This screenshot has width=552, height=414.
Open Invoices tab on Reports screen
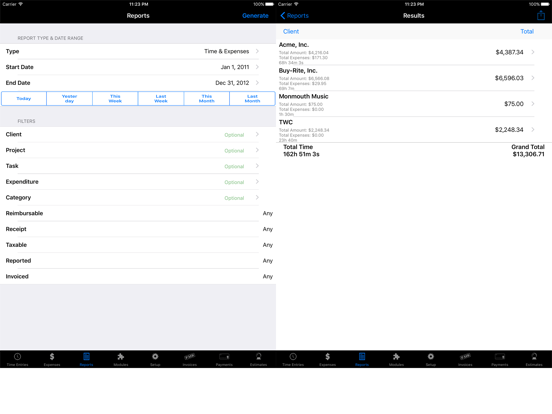pos(189,359)
